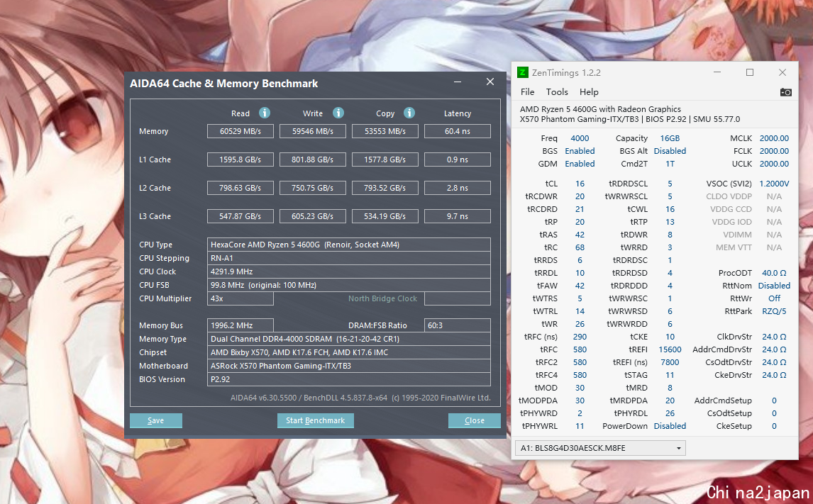Click the RttPark value RZQ/5

tap(774, 311)
